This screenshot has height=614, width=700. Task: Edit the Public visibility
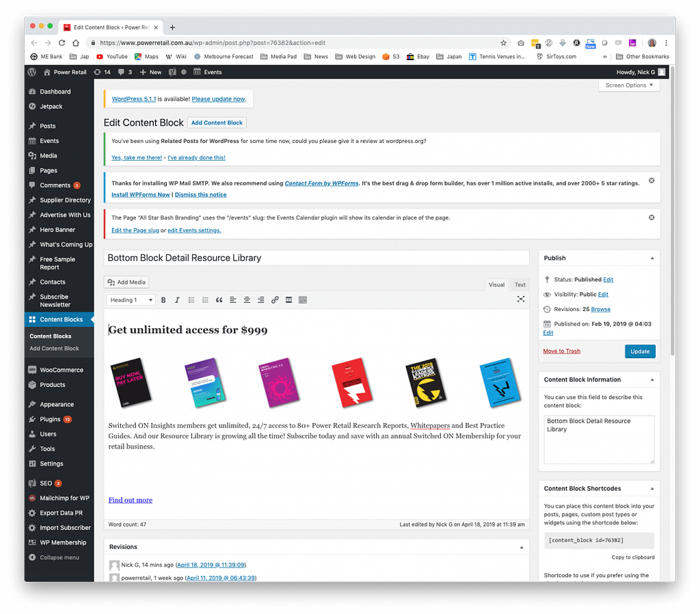tap(603, 294)
